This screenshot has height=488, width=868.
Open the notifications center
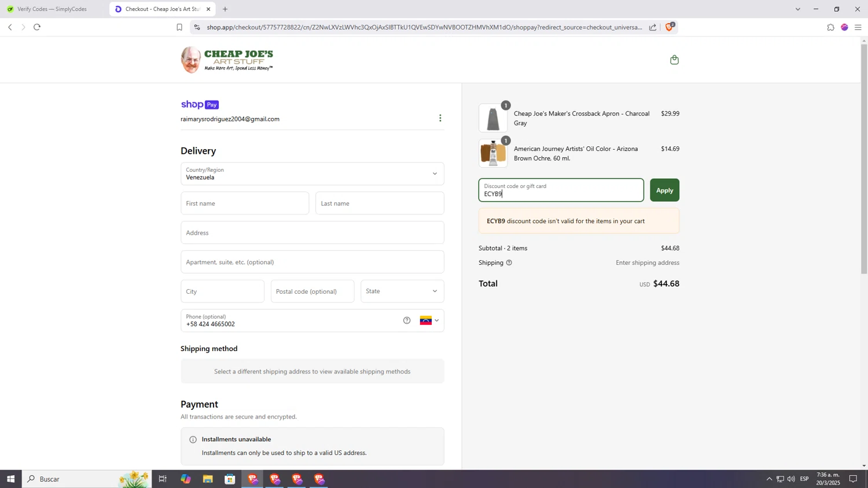pos(853,479)
